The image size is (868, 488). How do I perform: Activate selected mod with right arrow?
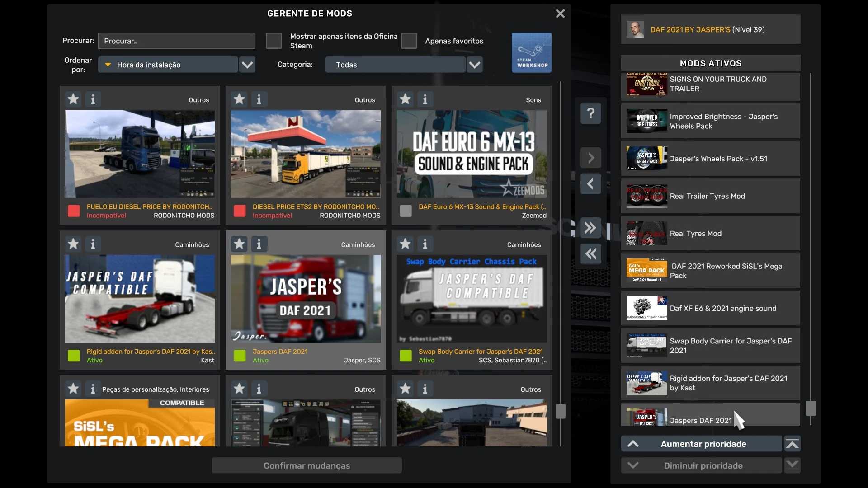[591, 158]
